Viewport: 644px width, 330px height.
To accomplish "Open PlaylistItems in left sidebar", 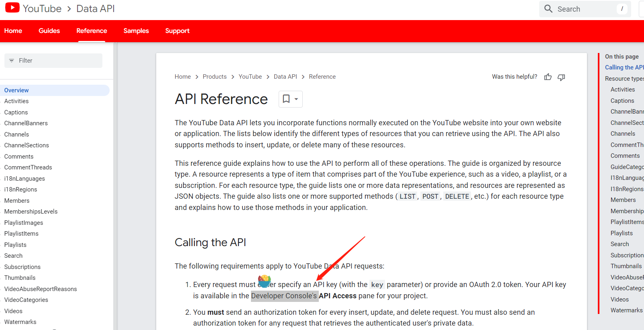I will point(21,234).
